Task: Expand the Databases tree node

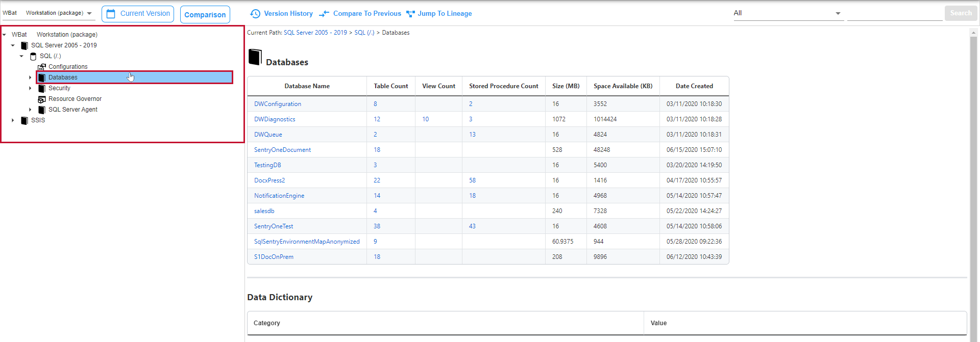Action: [30, 77]
